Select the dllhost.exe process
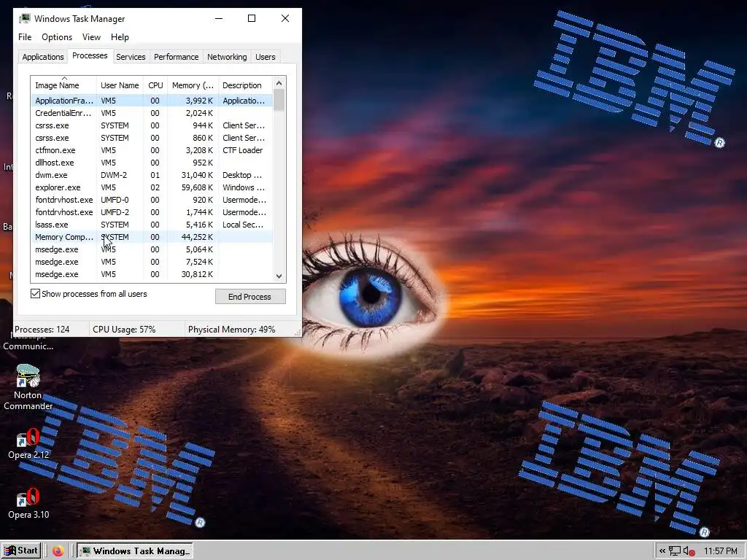747x560 pixels. 152,163
